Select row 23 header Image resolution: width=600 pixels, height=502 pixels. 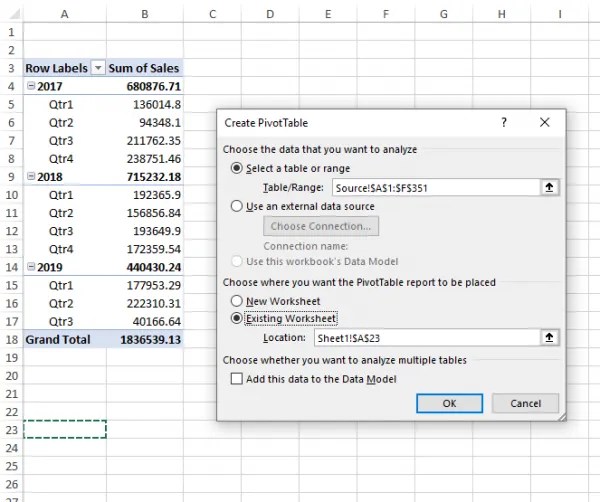[11, 430]
